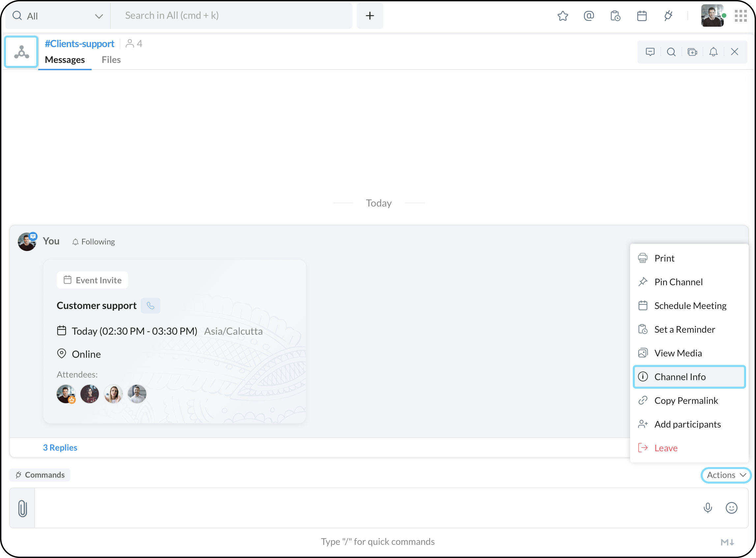Start a call via phone icon beside Customer support
756x558 pixels.
click(x=150, y=306)
